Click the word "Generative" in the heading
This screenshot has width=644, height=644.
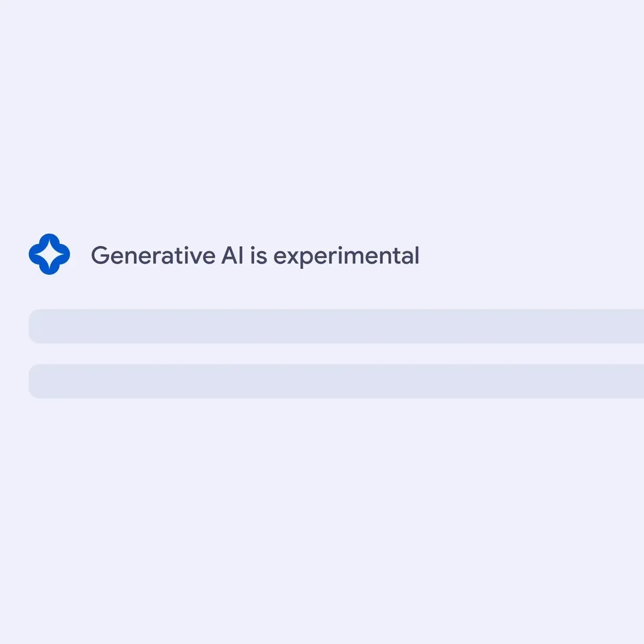pos(153,256)
